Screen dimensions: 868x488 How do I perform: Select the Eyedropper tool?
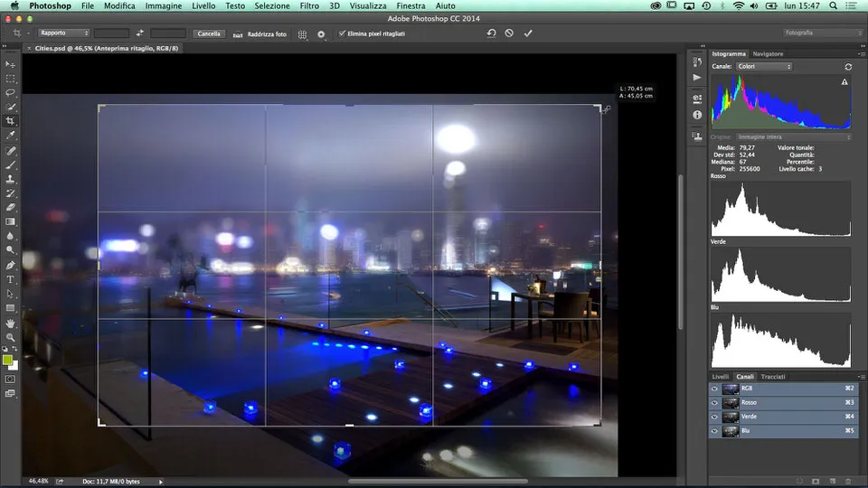(x=11, y=135)
